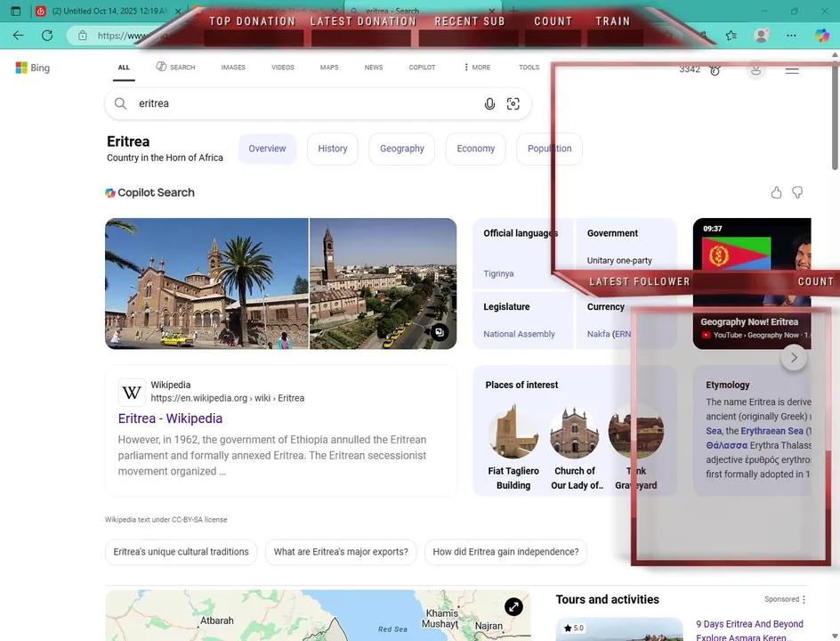
Task: Open the TOOLS filter menu
Action: [529, 68]
